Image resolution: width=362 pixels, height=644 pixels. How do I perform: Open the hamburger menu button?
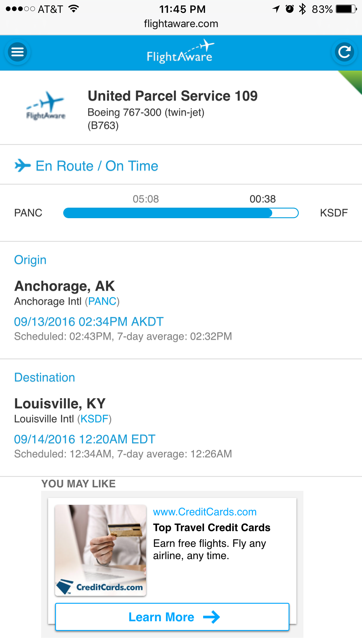pyautogui.click(x=17, y=52)
